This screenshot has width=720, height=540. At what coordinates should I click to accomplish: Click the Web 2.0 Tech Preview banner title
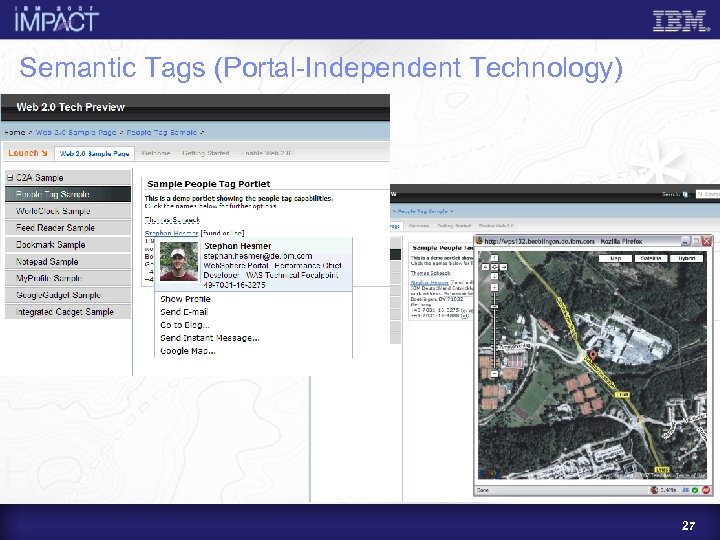tap(71, 107)
